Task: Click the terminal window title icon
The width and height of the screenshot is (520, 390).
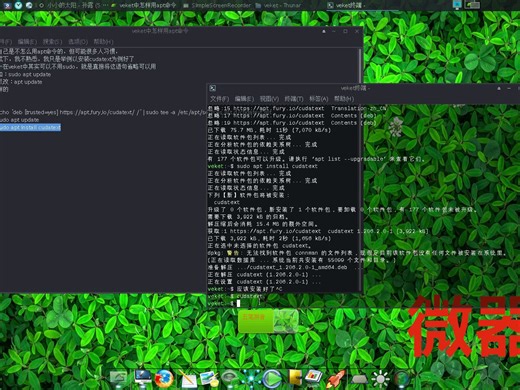Action: click(212, 88)
